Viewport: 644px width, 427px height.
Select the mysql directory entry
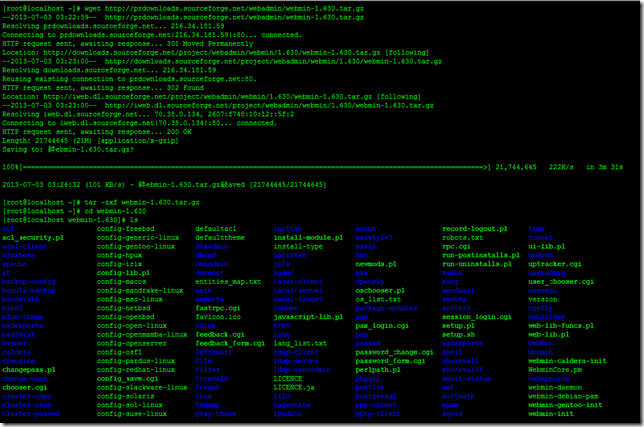pos(366,246)
